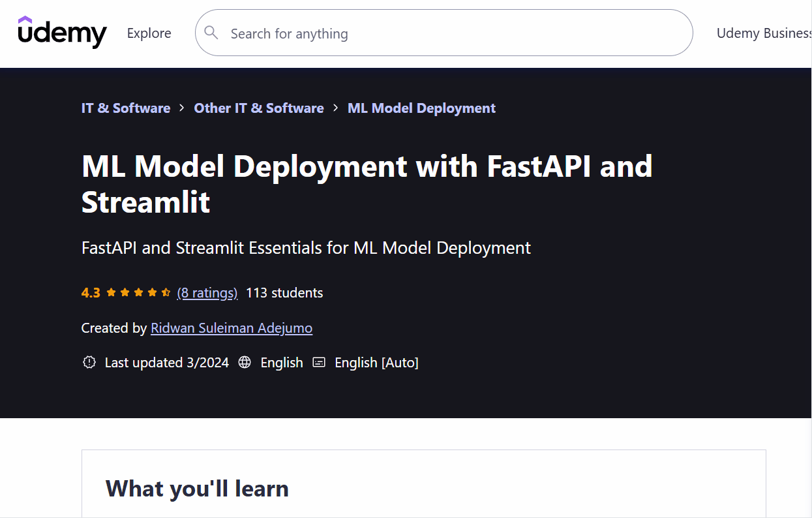Click the 4.3 rating score
This screenshot has width=812, height=518.
tap(91, 293)
